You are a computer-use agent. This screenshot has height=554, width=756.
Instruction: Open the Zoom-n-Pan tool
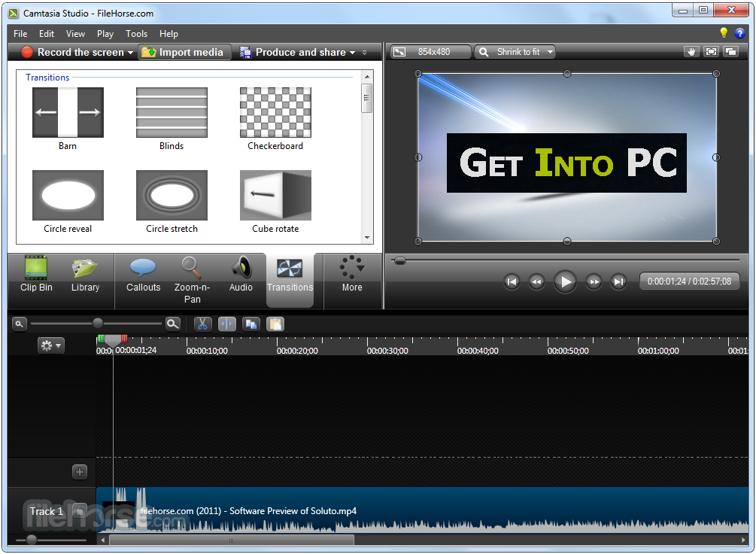click(192, 280)
